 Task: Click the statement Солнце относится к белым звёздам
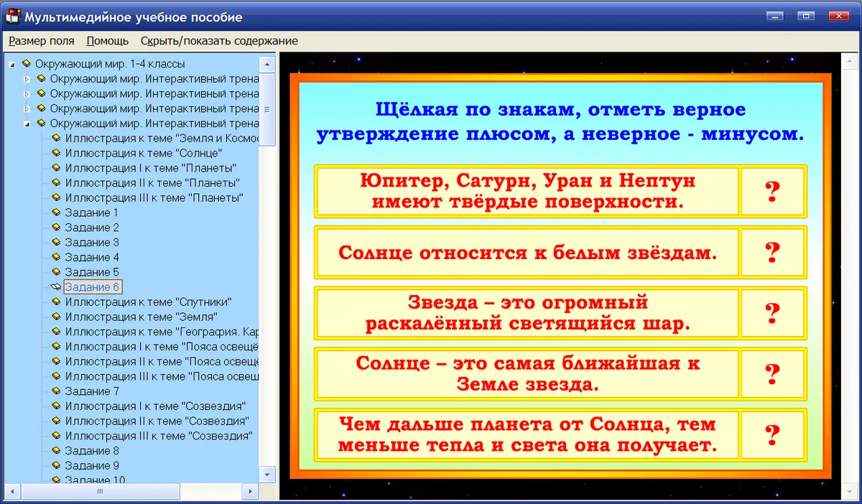point(527,252)
